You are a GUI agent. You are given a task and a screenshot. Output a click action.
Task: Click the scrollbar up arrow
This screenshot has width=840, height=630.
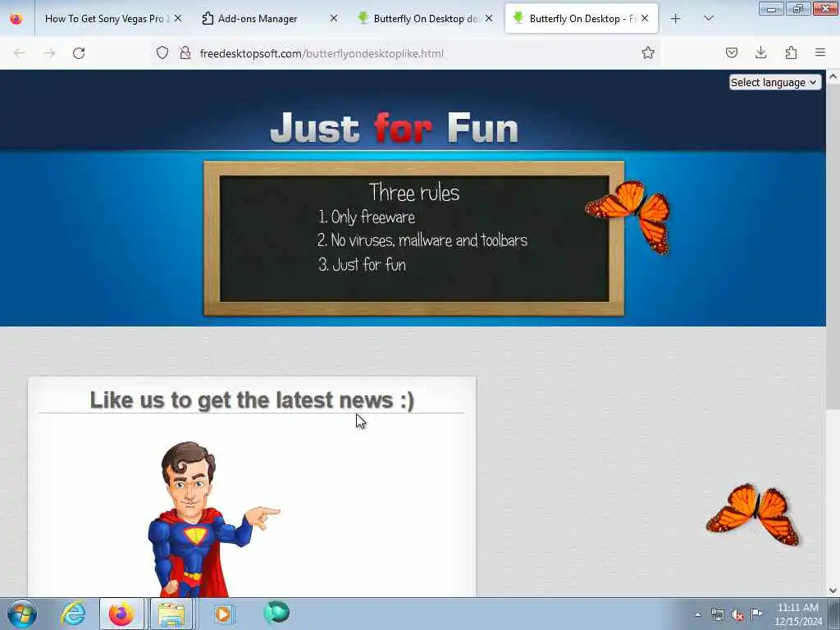point(833,76)
